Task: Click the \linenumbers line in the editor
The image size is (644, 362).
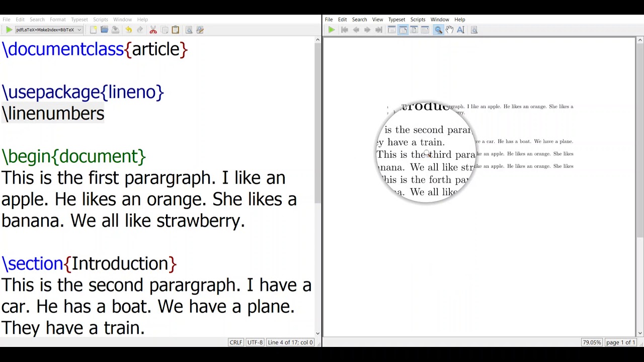Action: [x=53, y=114]
